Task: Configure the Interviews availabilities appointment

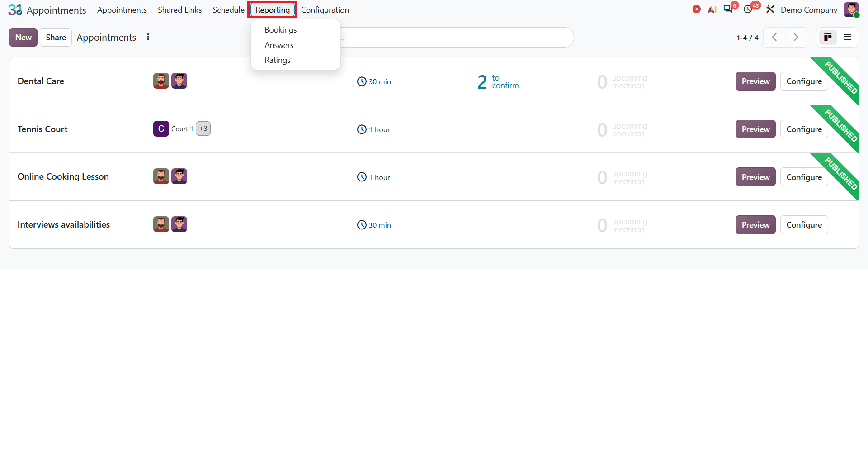Action: point(804,225)
